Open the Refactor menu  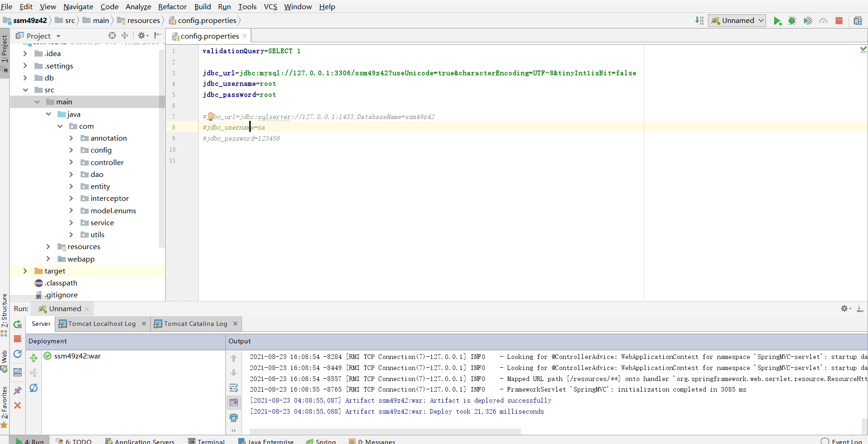(x=172, y=6)
